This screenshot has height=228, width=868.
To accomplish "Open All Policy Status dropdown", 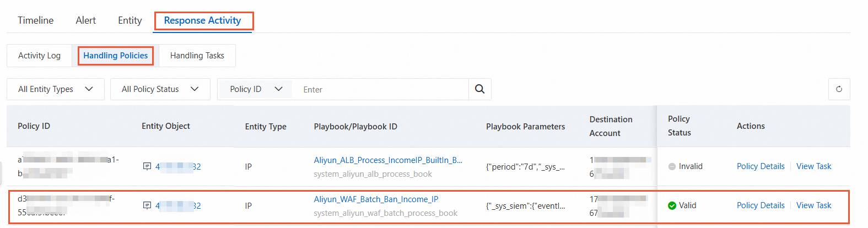I will (160, 89).
